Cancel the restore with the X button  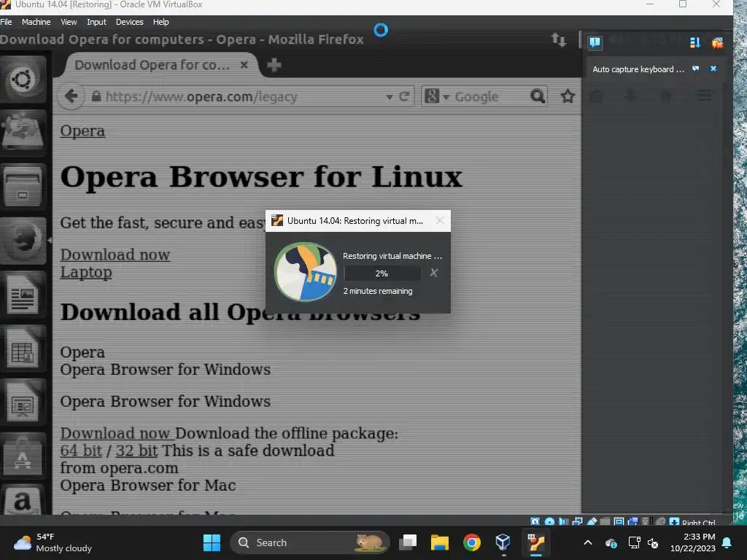[x=433, y=273]
